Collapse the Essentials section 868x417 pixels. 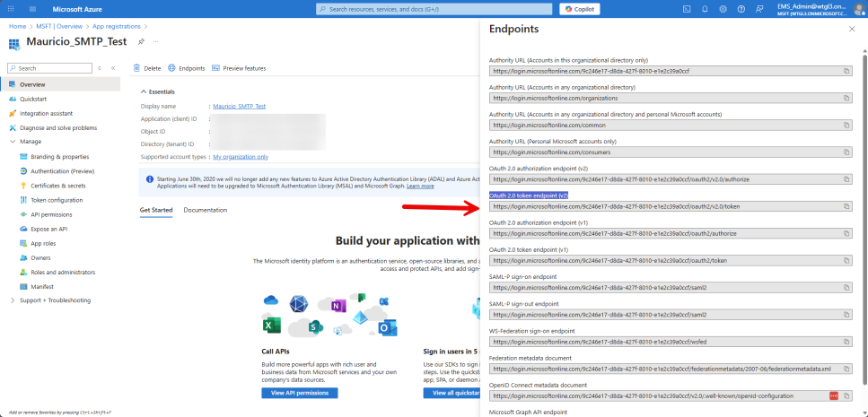click(x=143, y=91)
